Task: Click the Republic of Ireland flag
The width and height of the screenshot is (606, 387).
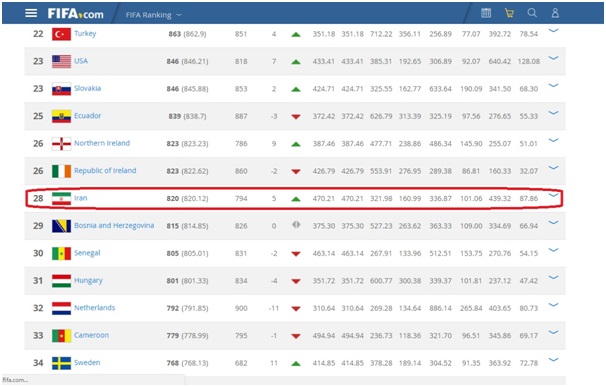Action: [61, 171]
